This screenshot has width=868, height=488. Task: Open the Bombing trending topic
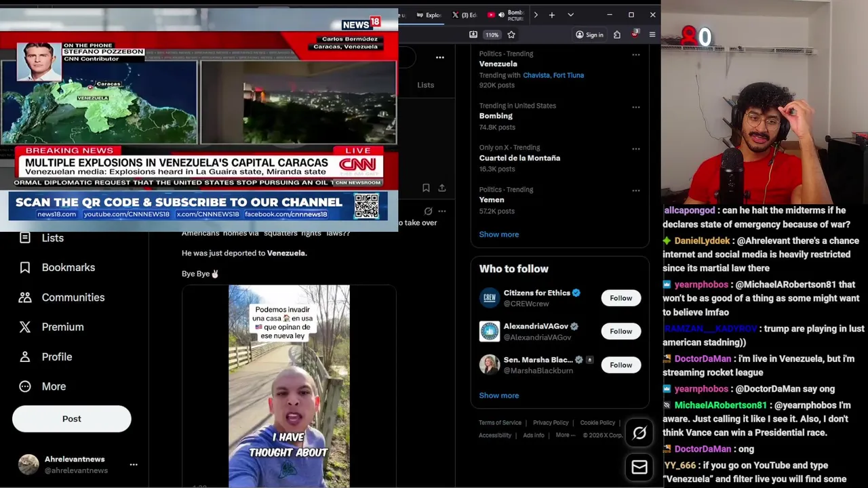point(496,116)
